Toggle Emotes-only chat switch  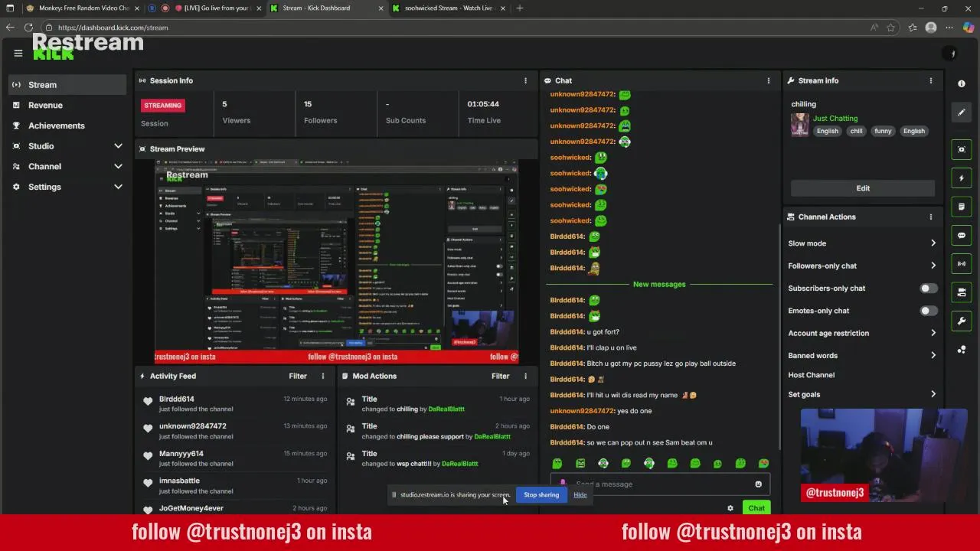tap(928, 311)
